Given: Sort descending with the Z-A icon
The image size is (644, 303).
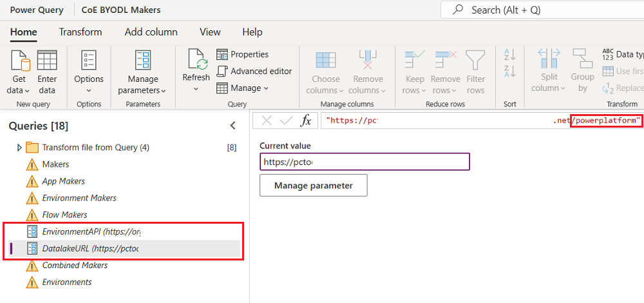Looking at the screenshot, I should pyautogui.click(x=509, y=72).
